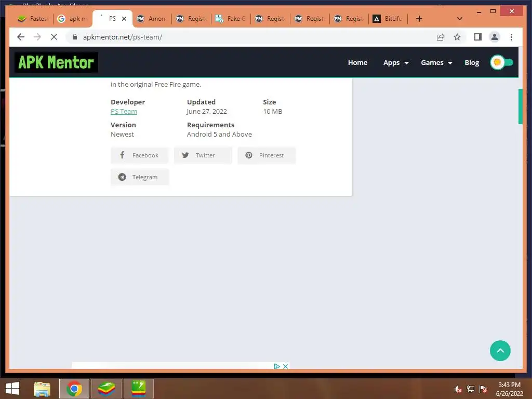
Task: Share on Pinterest button
Action: pyautogui.click(x=267, y=155)
